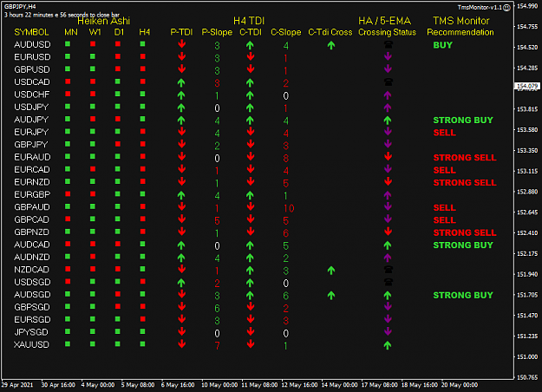Click the TMS Monitor heading

point(461,21)
